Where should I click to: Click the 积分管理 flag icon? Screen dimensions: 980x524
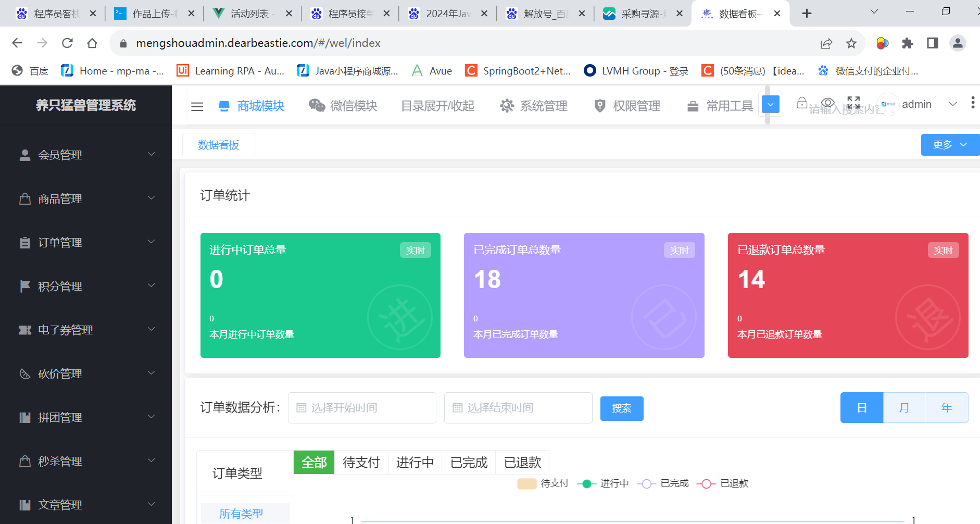tap(25, 286)
